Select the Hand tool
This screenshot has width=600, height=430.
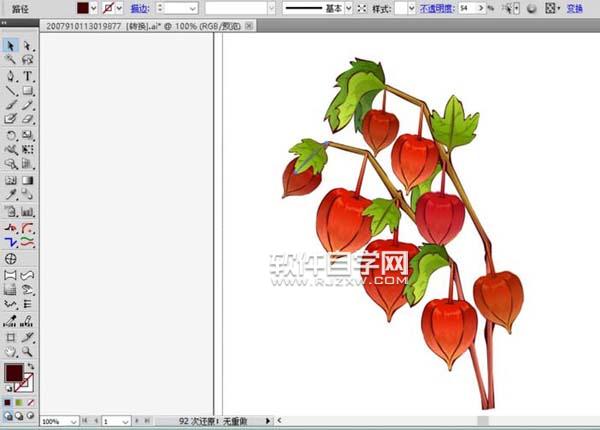coord(10,352)
